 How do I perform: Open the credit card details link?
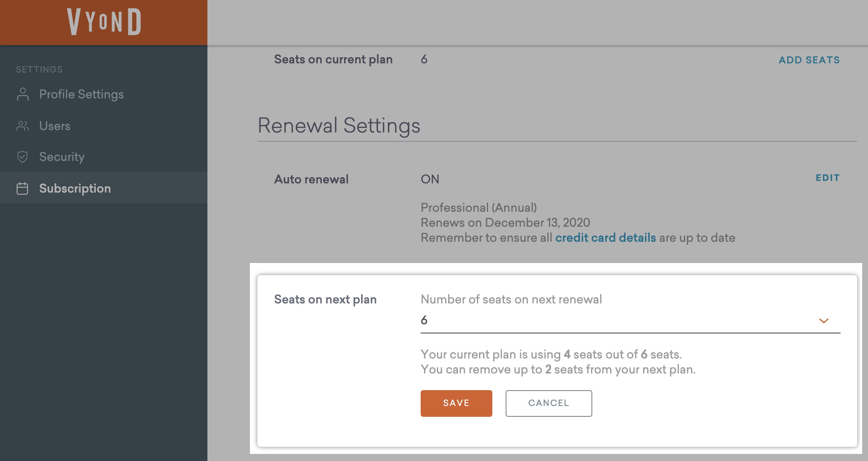pyautogui.click(x=606, y=238)
